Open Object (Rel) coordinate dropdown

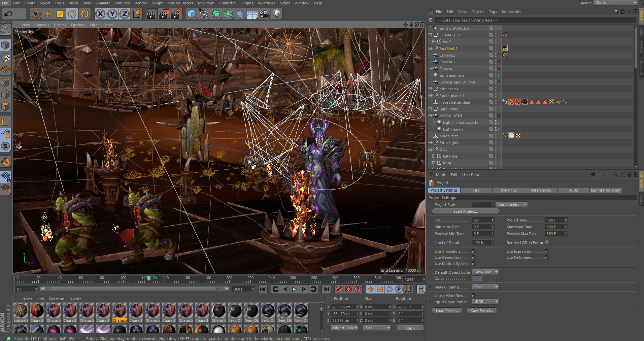pos(344,328)
